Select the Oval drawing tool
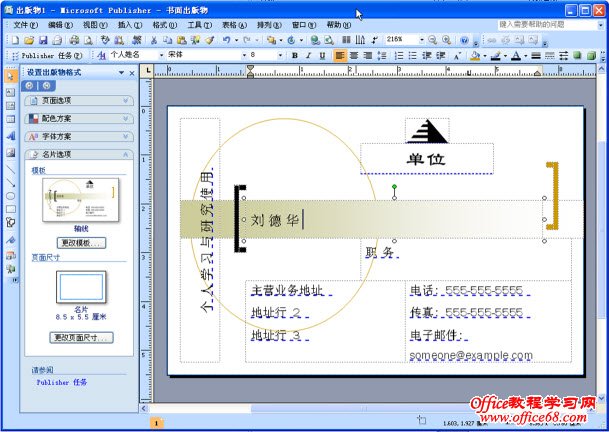The width and height of the screenshot is (609, 432). point(10,196)
